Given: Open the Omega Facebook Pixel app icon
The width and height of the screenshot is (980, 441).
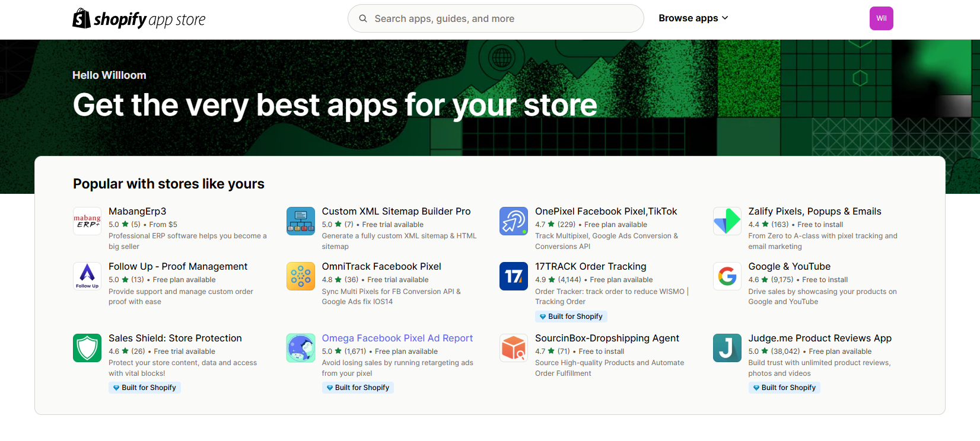Looking at the screenshot, I should pyautogui.click(x=301, y=348).
